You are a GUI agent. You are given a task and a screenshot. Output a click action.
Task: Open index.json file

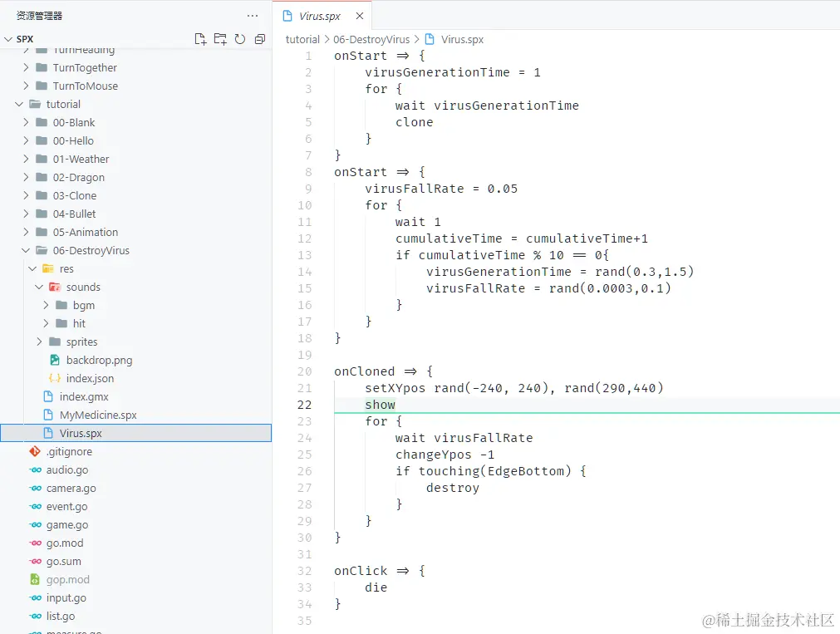point(90,378)
